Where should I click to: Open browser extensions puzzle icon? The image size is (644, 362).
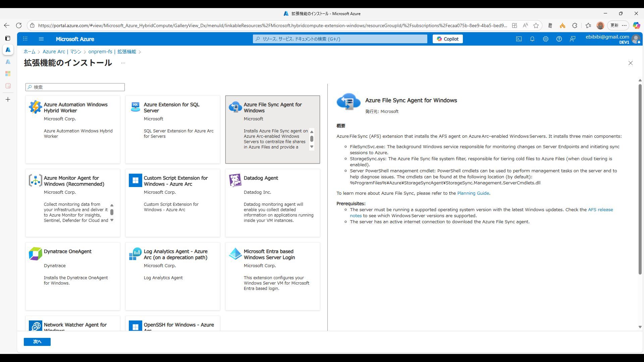575,25
